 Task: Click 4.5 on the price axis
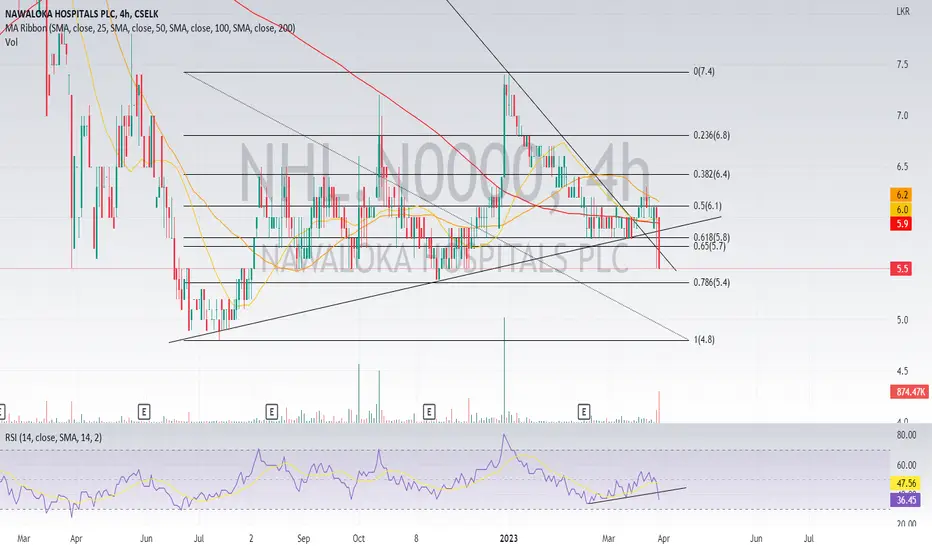pyautogui.click(x=902, y=371)
